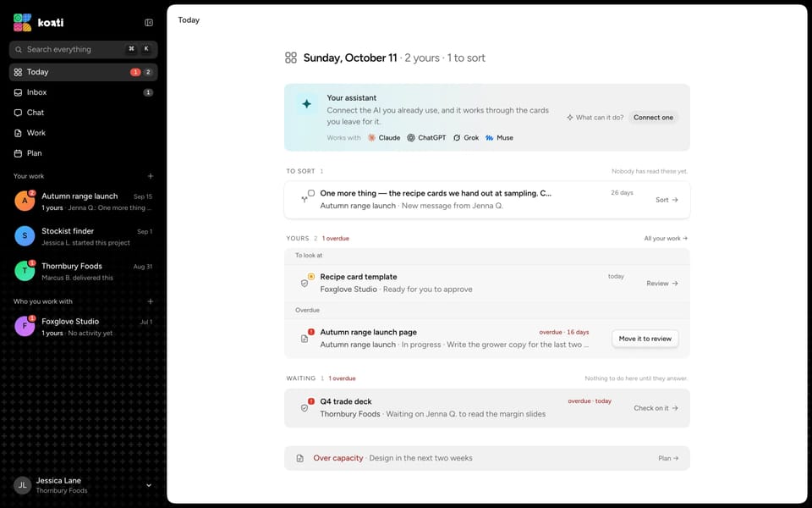Click the JL profile avatar

[x=22, y=485]
